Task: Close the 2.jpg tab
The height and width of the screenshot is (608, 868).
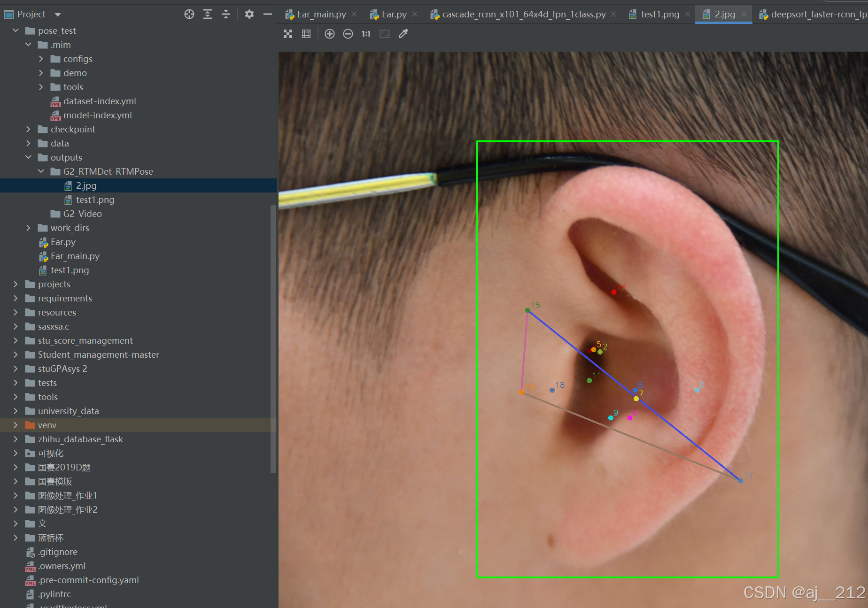Action: (744, 15)
